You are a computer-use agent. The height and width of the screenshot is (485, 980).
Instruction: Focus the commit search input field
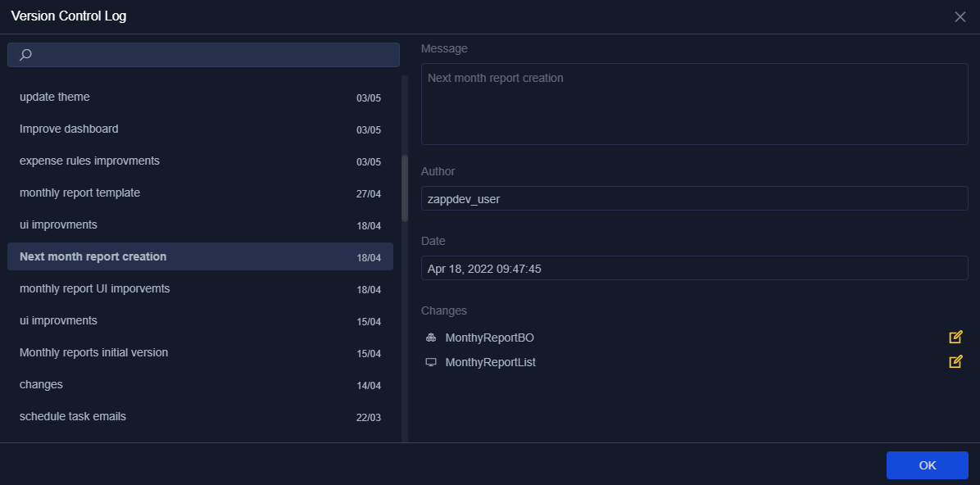coord(213,55)
